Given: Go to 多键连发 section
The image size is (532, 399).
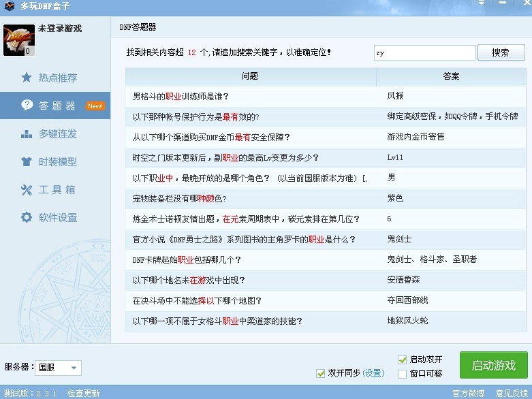Looking at the screenshot, I should [x=55, y=134].
